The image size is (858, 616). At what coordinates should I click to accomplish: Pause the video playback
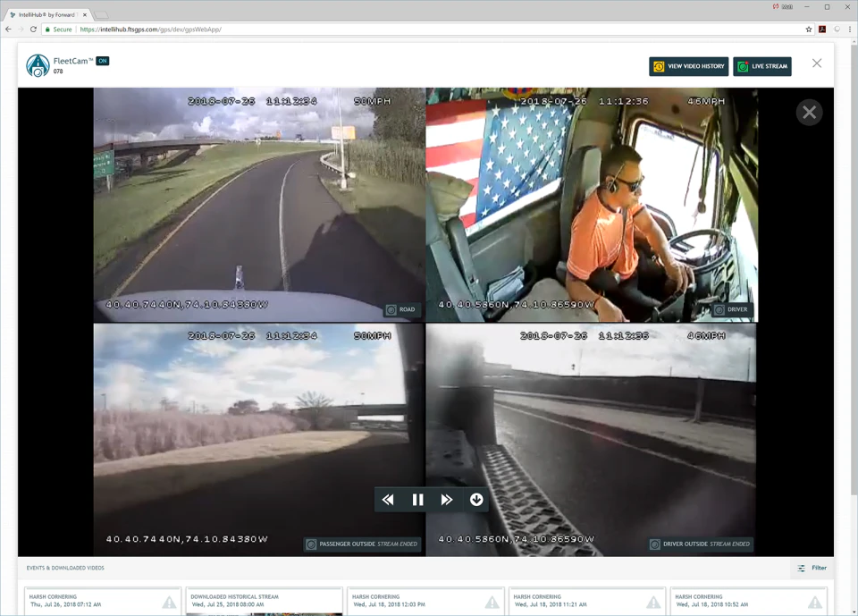click(417, 500)
